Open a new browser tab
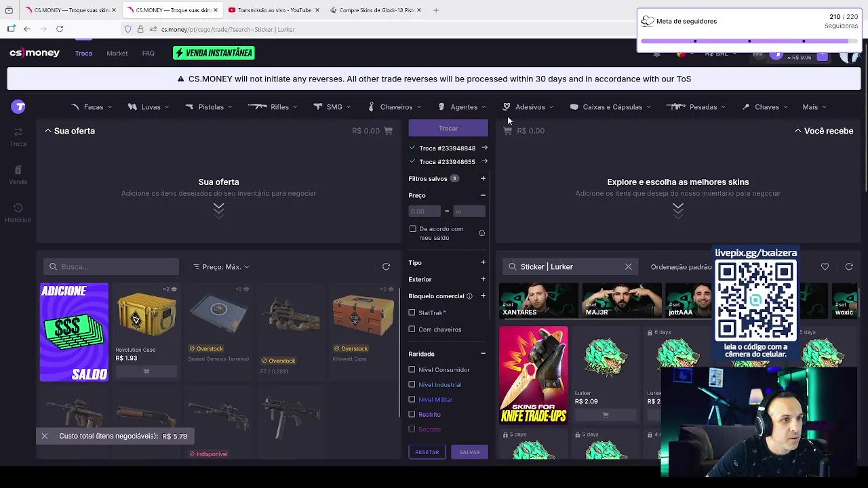 (x=436, y=10)
